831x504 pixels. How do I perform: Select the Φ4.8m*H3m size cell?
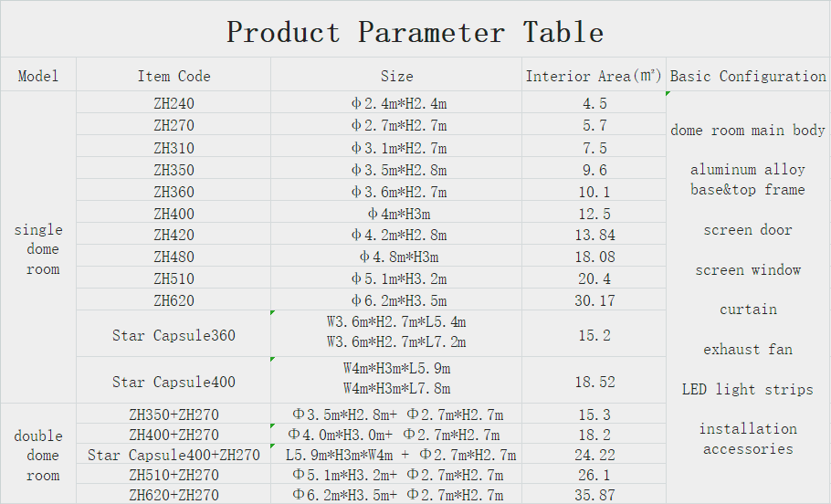(x=396, y=257)
